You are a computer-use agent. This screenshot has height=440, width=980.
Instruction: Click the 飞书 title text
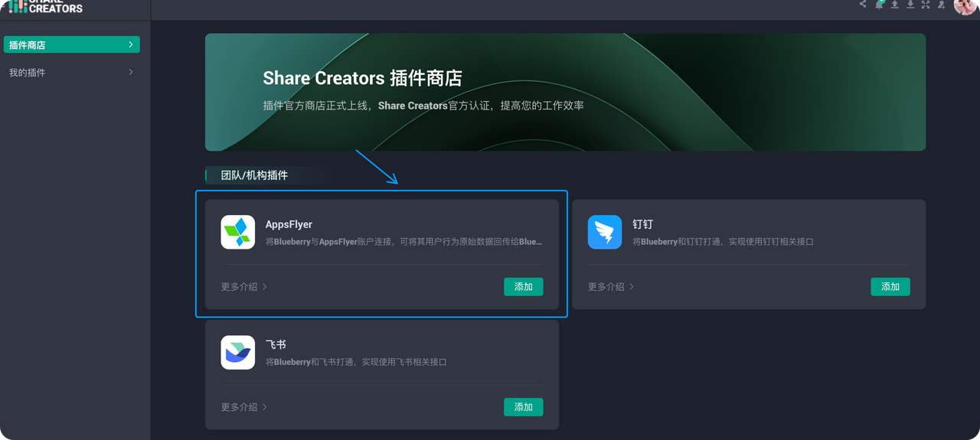pos(276,345)
